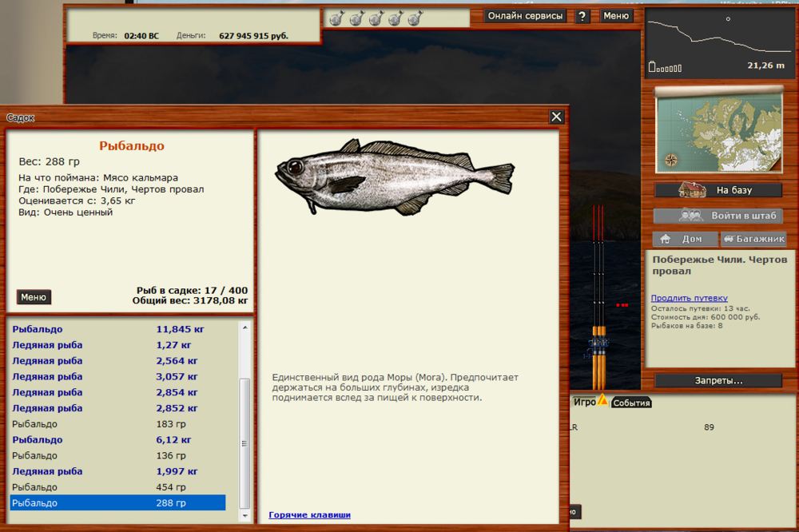Click the warning triangle on Игро tab
Image resolution: width=799 pixels, height=532 pixels.
(x=602, y=400)
